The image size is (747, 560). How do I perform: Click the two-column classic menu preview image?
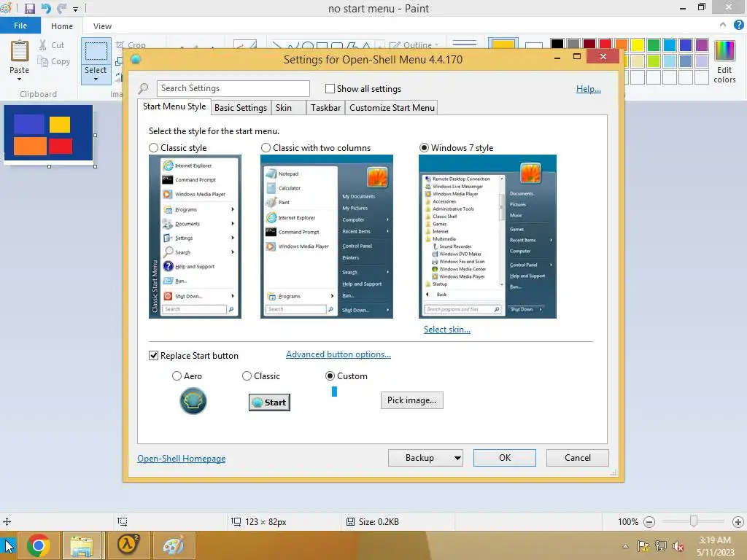[327, 236]
